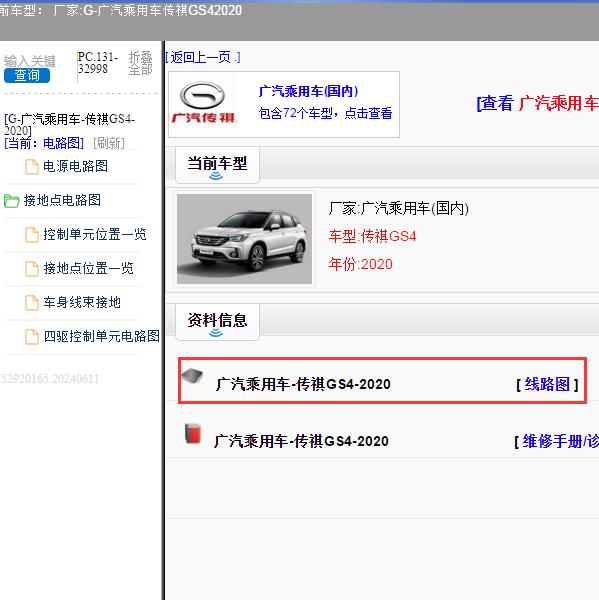Open the 广汽乘用车(国内) manufacturer link

tap(308, 91)
